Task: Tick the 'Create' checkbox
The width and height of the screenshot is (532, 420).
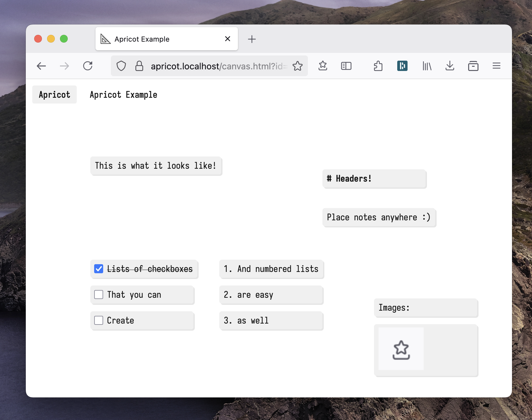Action: [x=99, y=320]
